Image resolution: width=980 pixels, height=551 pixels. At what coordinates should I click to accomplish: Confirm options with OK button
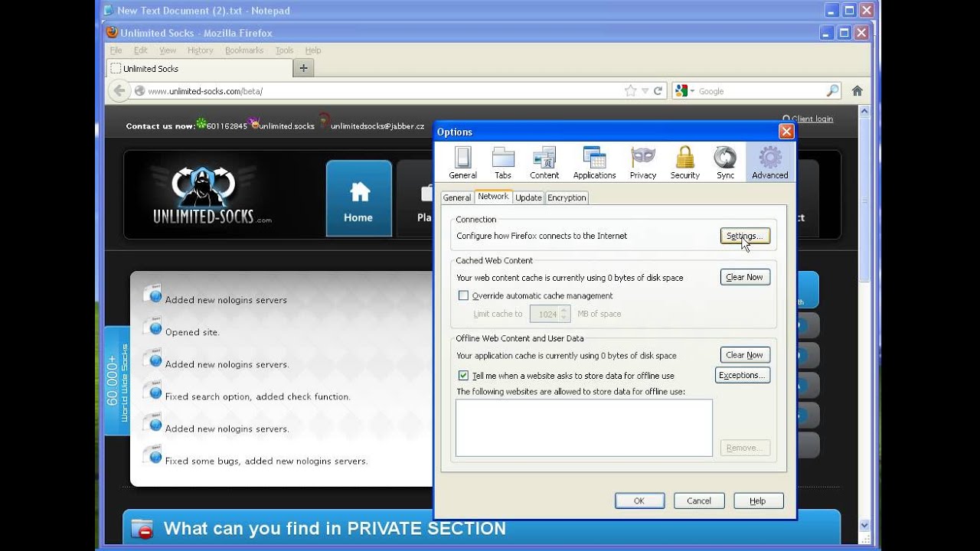point(639,500)
